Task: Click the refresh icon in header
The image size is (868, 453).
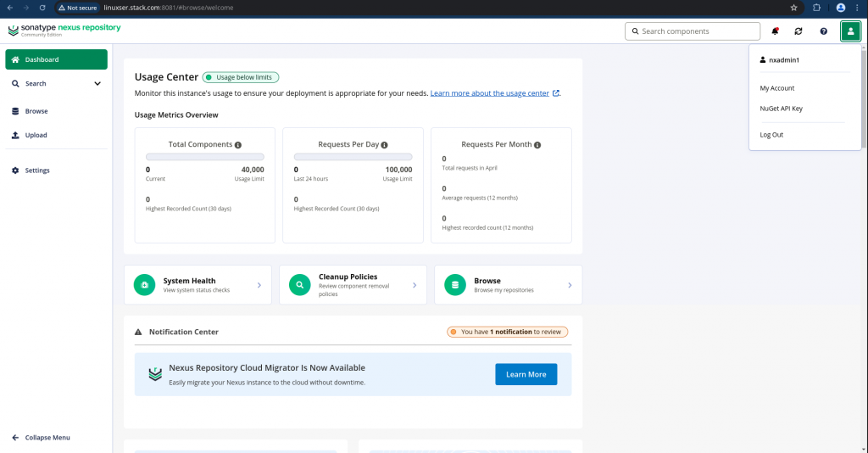Action: pyautogui.click(x=798, y=31)
